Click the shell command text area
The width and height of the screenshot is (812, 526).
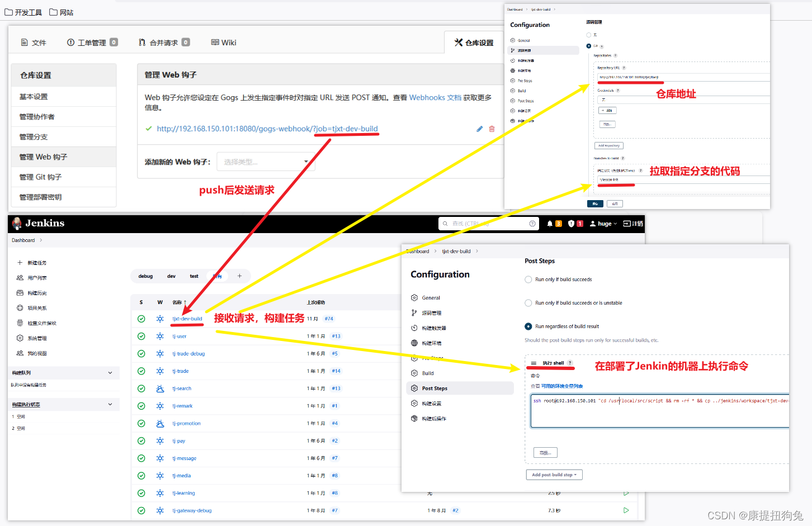(x=660, y=411)
